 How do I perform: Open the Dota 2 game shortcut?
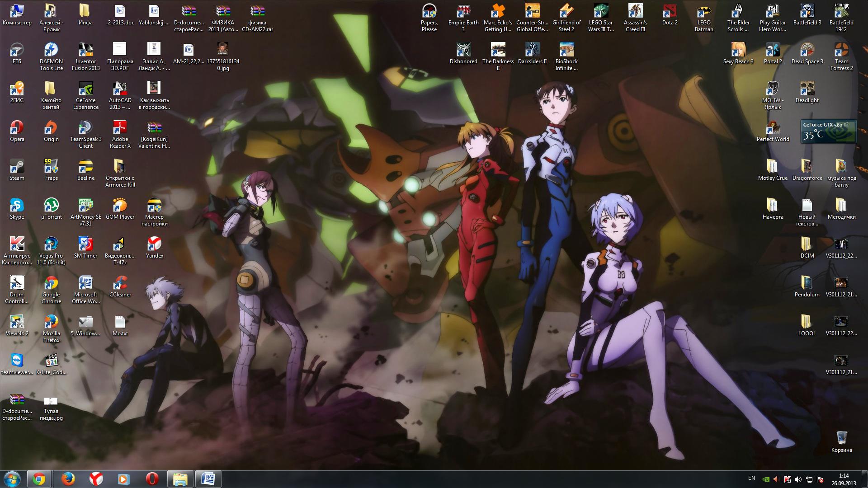670,11
